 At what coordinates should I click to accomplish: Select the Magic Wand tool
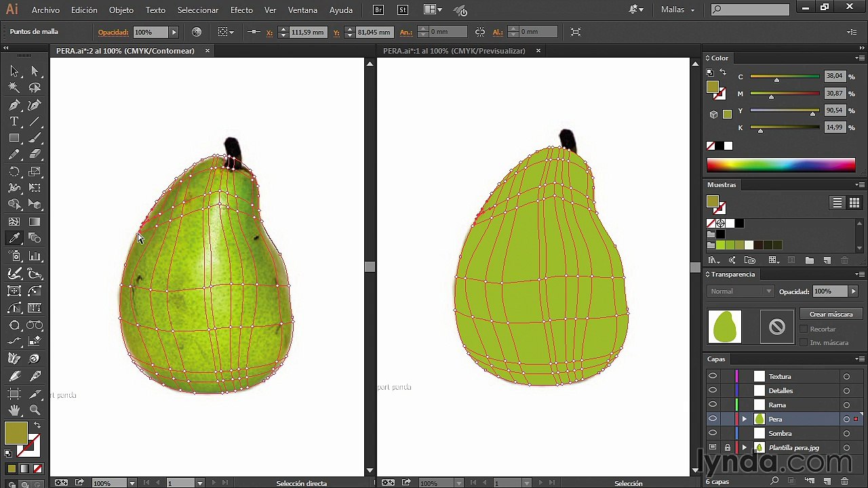click(x=14, y=87)
